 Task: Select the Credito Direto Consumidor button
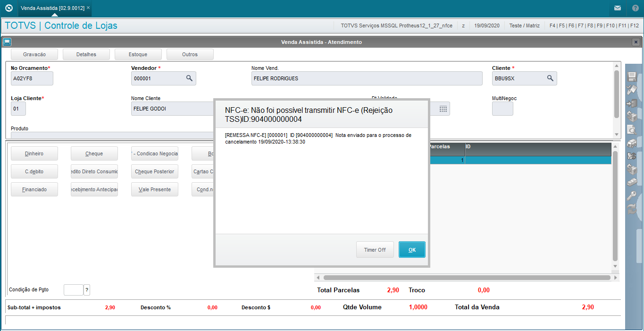pyautogui.click(x=94, y=171)
